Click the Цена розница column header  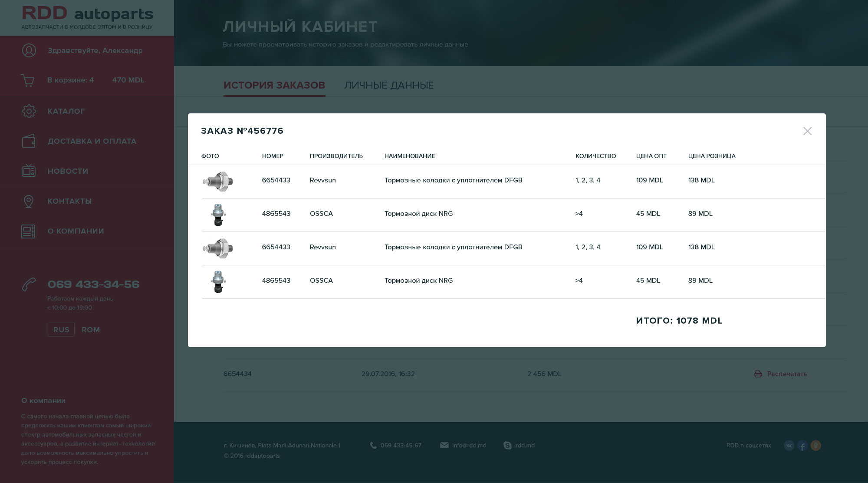click(x=712, y=156)
